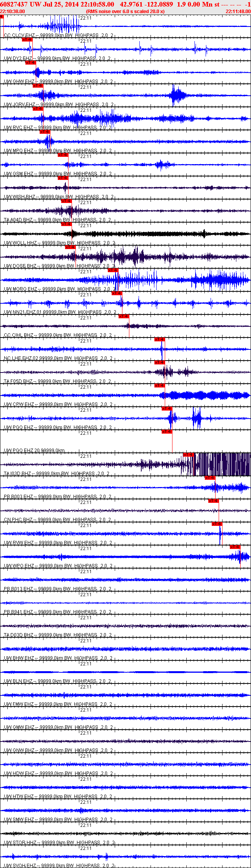Click the red pick flag on CIHL trace
Viewport: 251px width, 868px height.
124,316
